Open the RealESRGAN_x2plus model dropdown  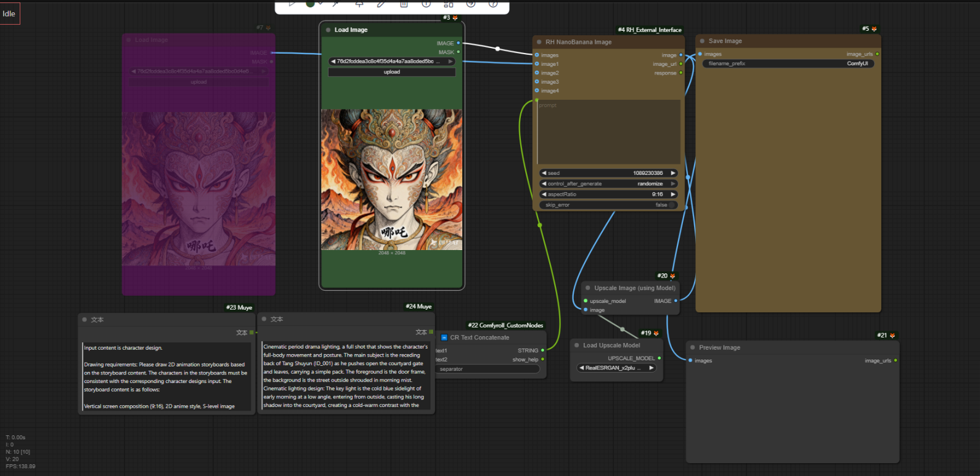pyautogui.click(x=616, y=368)
